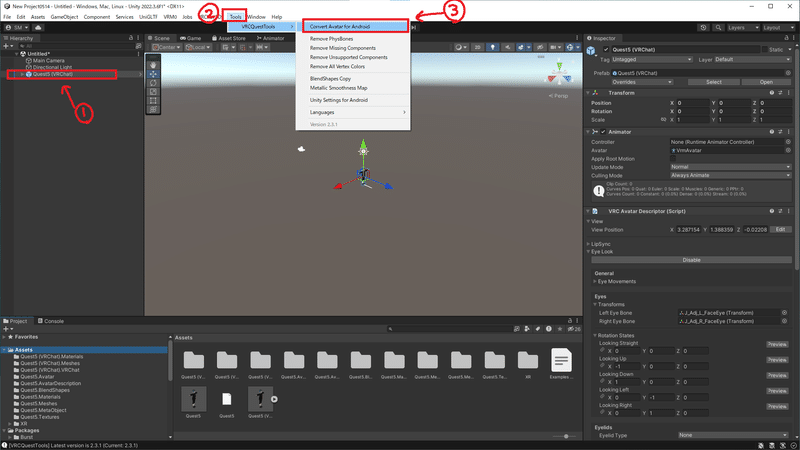The image size is (800, 450).
Task: Pick the Left Eye Bone object
Action: (x=784, y=313)
